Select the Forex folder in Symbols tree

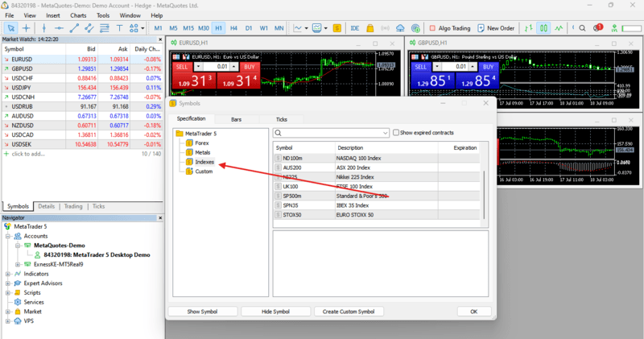[202, 143]
